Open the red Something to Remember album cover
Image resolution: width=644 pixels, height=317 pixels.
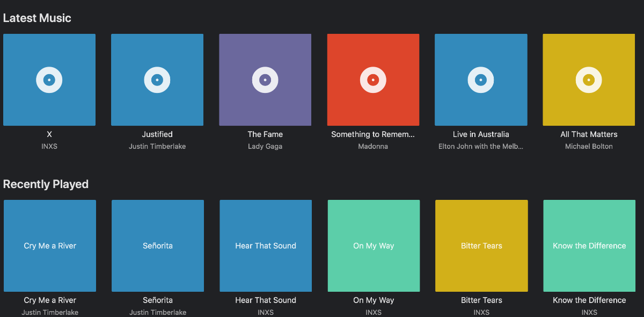click(373, 80)
